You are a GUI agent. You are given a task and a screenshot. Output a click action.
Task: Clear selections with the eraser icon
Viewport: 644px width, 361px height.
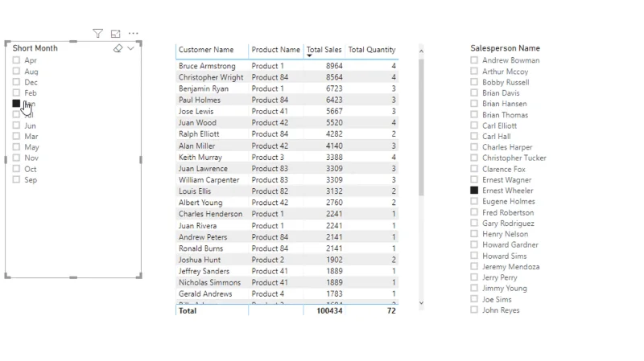click(118, 48)
